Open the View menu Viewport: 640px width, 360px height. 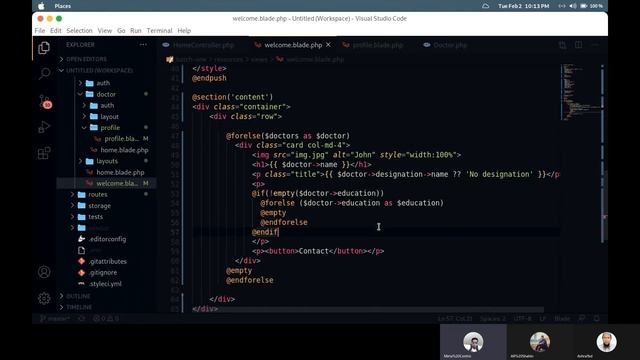click(104, 31)
